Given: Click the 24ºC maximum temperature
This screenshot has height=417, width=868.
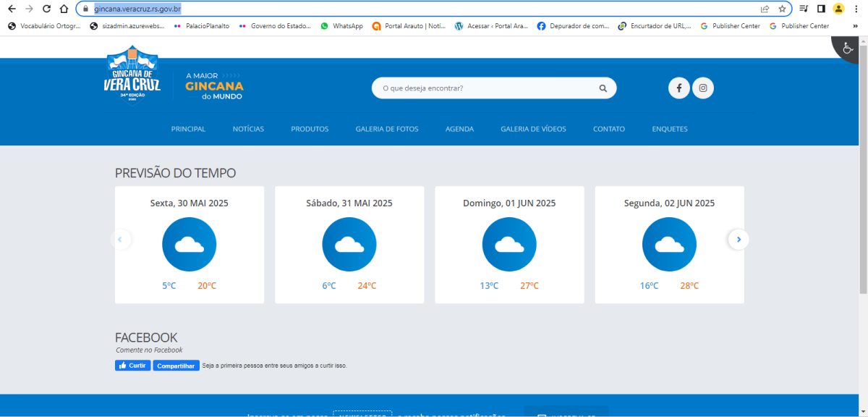Looking at the screenshot, I should pyautogui.click(x=367, y=286).
